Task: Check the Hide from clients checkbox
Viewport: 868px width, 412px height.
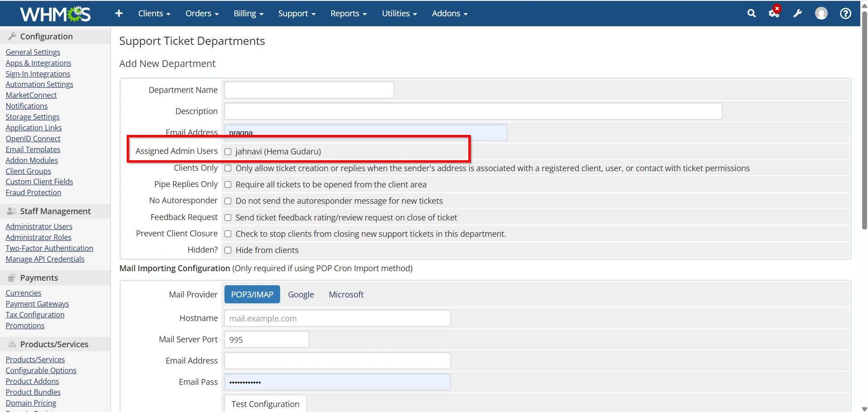Action: pyautogui.click(x=228, y=250)
